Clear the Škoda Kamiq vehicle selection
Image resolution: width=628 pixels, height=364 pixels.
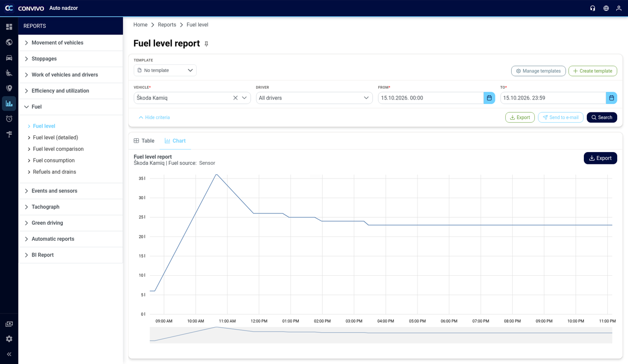pyautogui.click(x=235, y=98)
